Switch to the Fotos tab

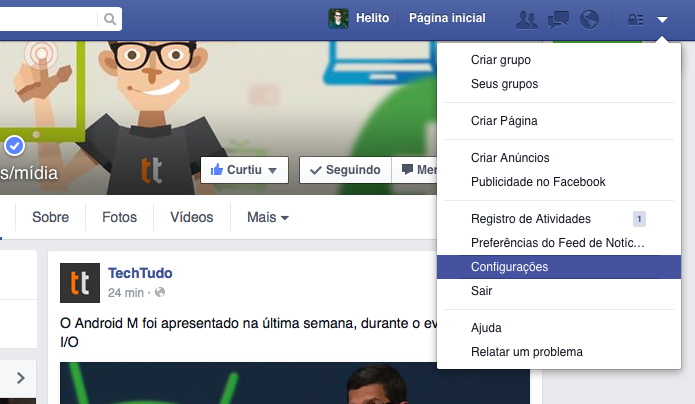click(119, 217)
